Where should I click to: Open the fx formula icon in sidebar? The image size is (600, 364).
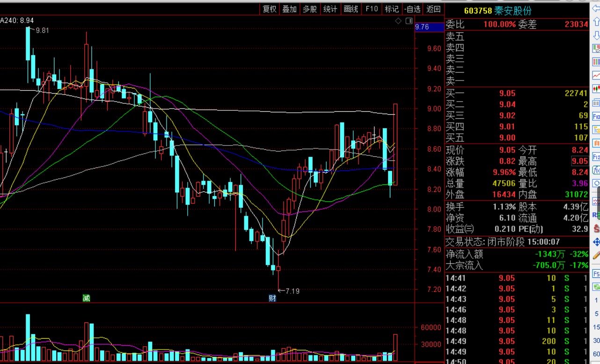coord(596,170)
